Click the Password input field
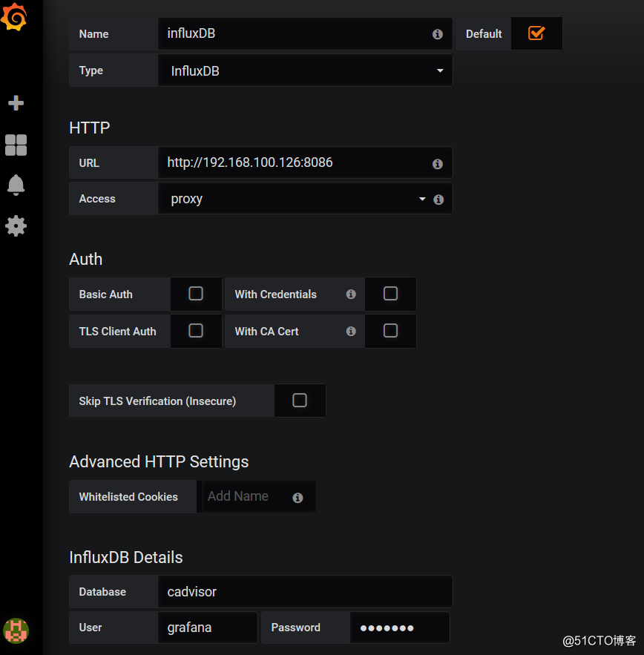 coord(400,628)
